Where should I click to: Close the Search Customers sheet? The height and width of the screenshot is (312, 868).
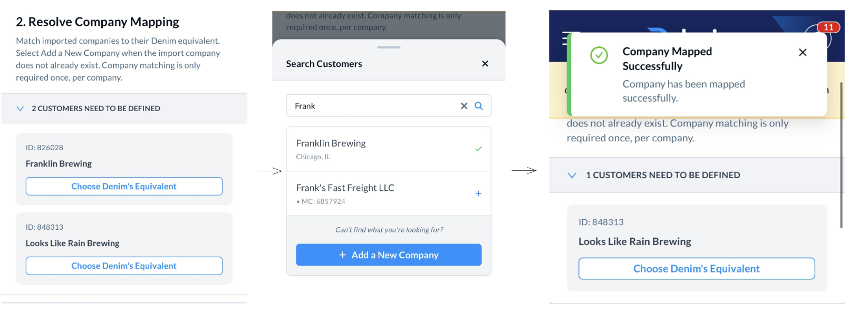[x=485, y=64]
